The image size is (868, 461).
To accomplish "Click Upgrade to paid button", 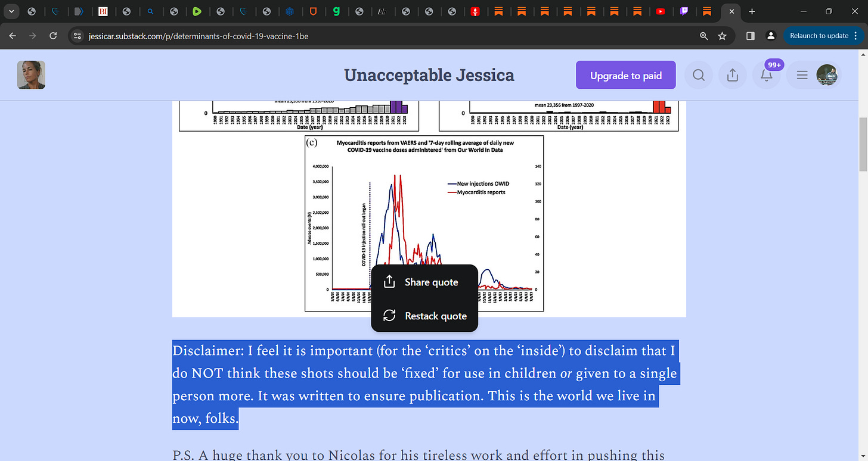I will [x=626, y=75].
